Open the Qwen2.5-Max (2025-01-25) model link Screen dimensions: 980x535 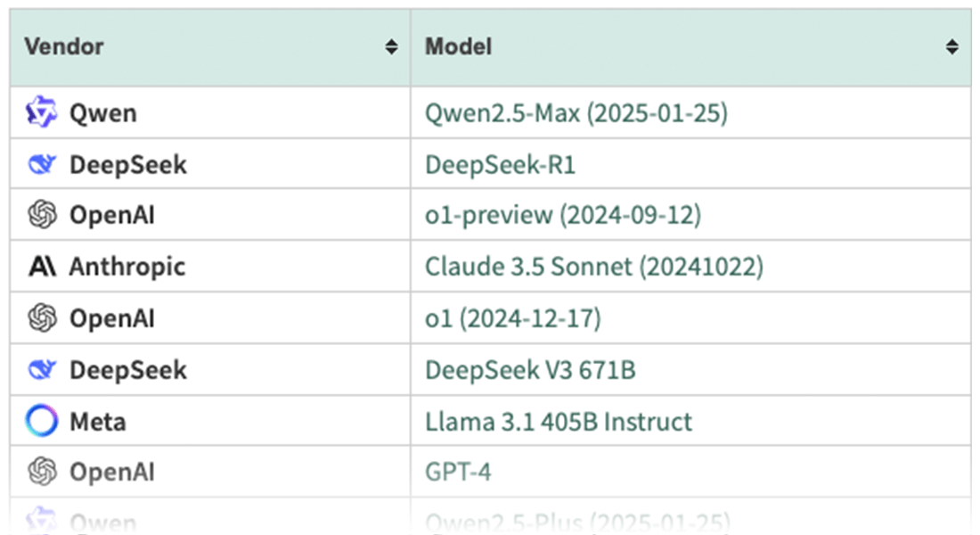tap(576, 114)
